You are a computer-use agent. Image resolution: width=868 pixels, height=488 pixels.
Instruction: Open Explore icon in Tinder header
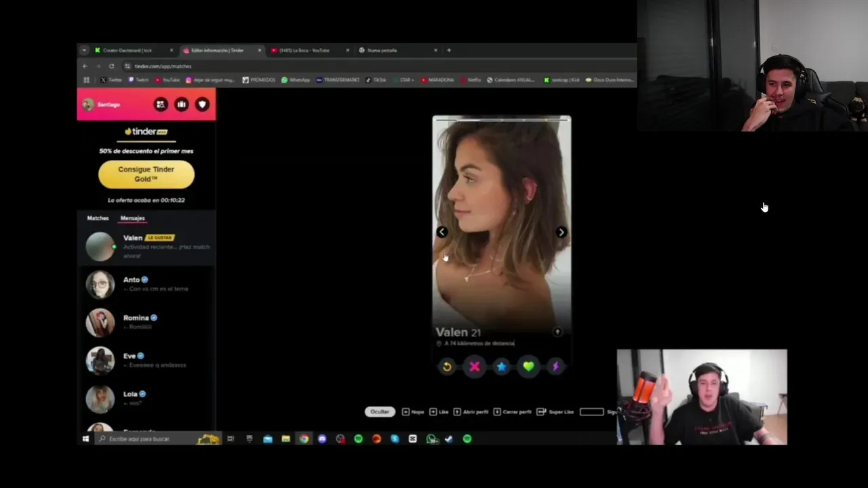pos(161,104)
